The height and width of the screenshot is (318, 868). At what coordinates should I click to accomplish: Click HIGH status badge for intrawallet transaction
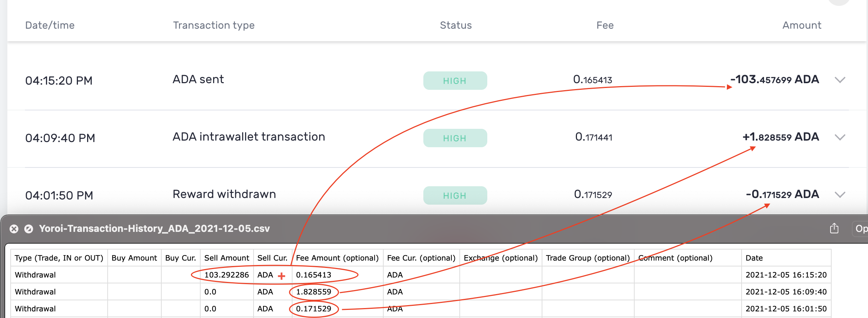tap(455, 138)
